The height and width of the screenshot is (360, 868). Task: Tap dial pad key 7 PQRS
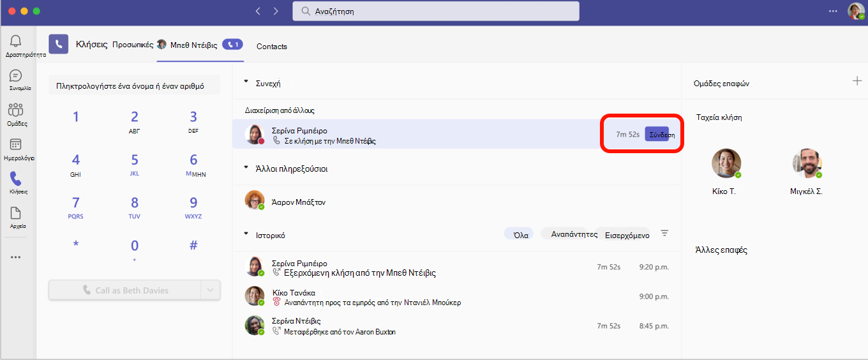click(x=76, y=207)
